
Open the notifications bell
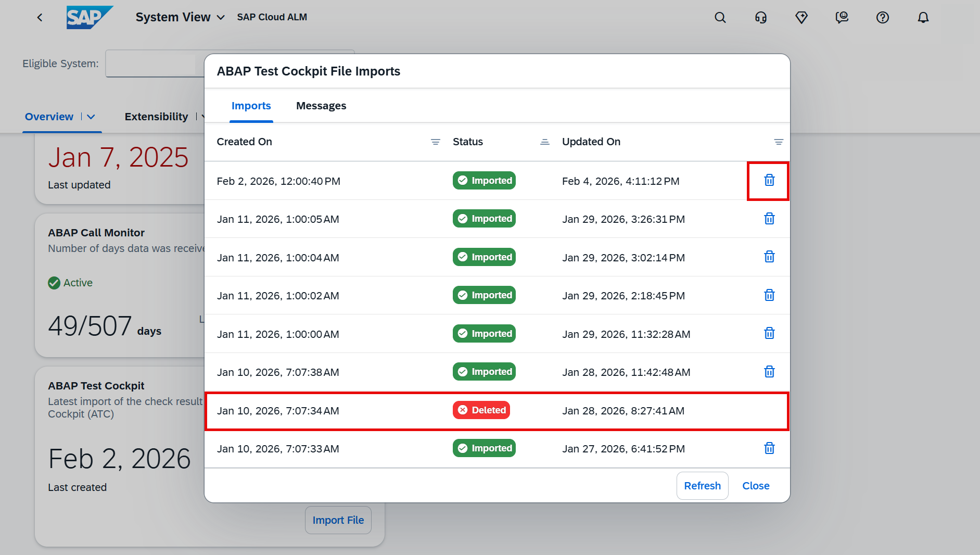click(x=923, y=18)
